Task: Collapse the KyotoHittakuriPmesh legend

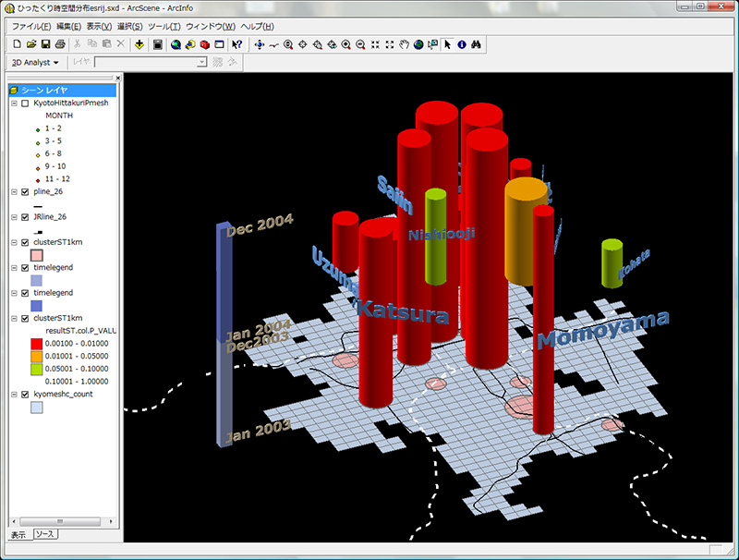Action: (14, 103)
